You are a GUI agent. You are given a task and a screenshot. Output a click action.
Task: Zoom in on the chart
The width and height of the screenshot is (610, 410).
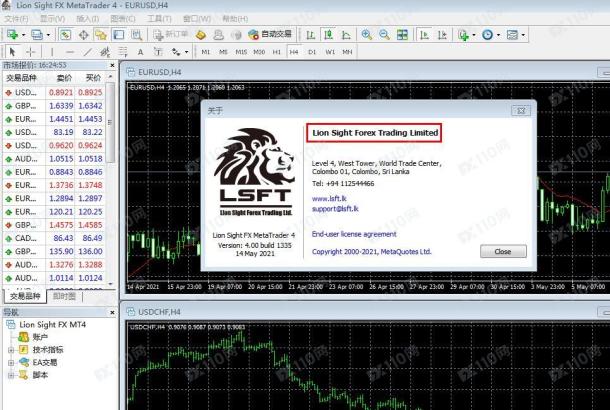tap(366, 35)
